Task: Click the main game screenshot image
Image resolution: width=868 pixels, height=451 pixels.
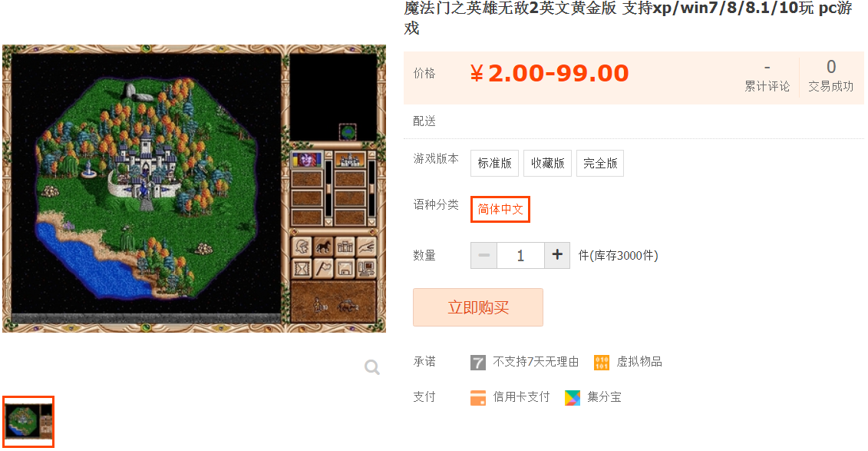Action: [194, 188]
